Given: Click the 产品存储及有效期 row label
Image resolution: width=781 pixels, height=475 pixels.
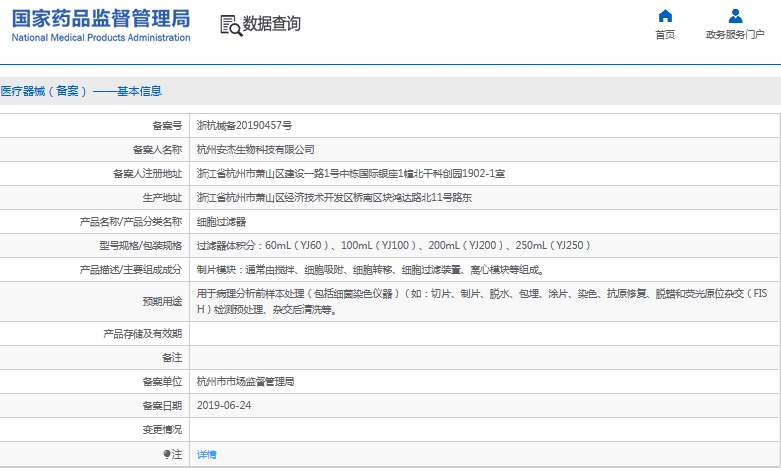Looking at the screenshot, I should pyautogui.click(x=142, y=334).
